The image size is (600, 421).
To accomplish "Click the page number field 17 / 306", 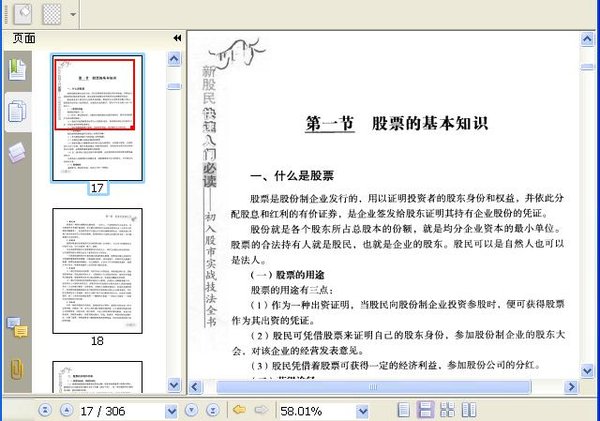I will [121, 411].
